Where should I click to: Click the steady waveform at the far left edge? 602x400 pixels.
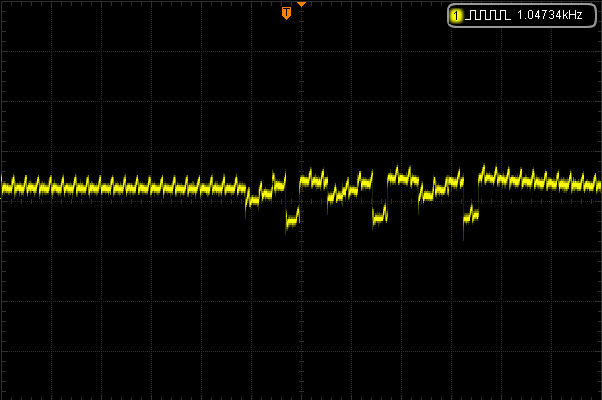pyautogui.click(x=8, y=186)
